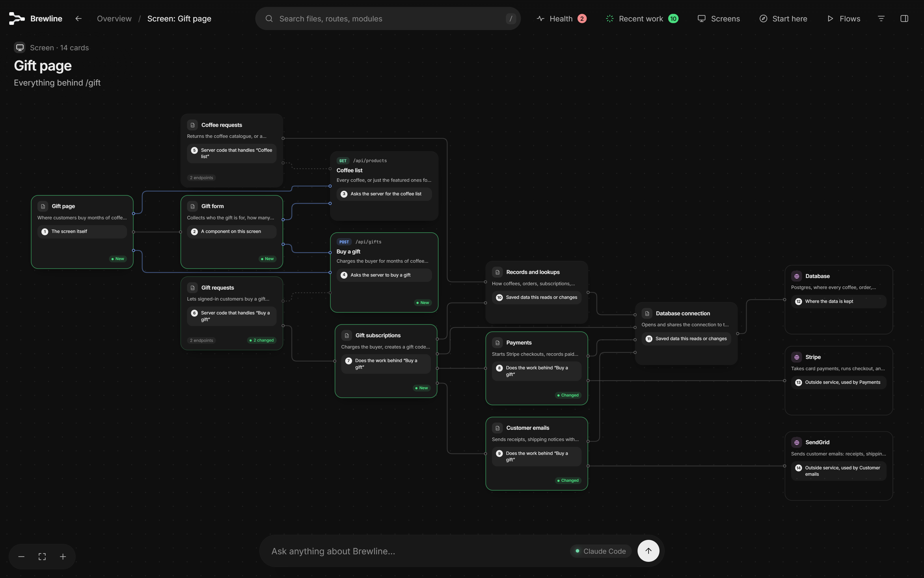Click the '2 endpoints' tag on Coffee requests
The image size is (924, 578).
coord(202,178)
